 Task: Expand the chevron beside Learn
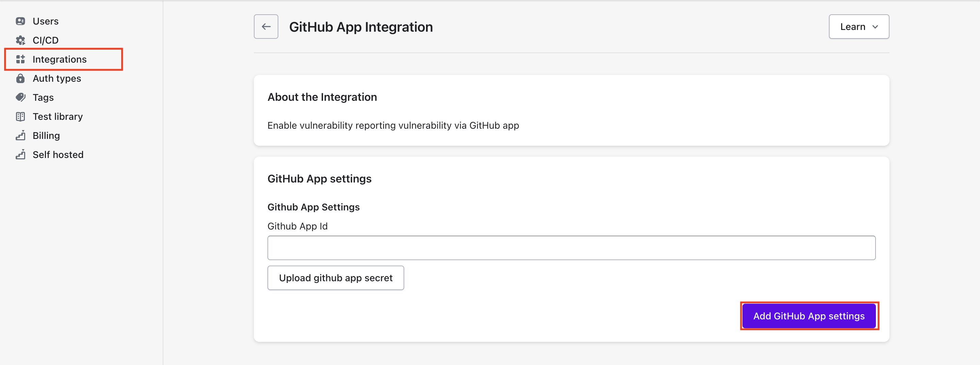click(875, 27)
